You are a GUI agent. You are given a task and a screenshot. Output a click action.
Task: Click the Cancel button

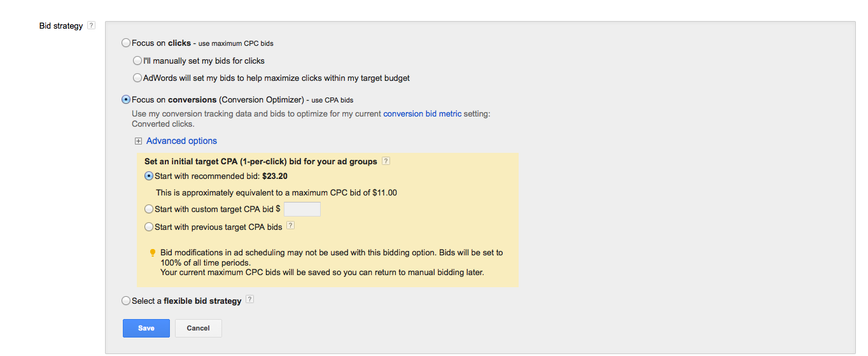(199, 328)
